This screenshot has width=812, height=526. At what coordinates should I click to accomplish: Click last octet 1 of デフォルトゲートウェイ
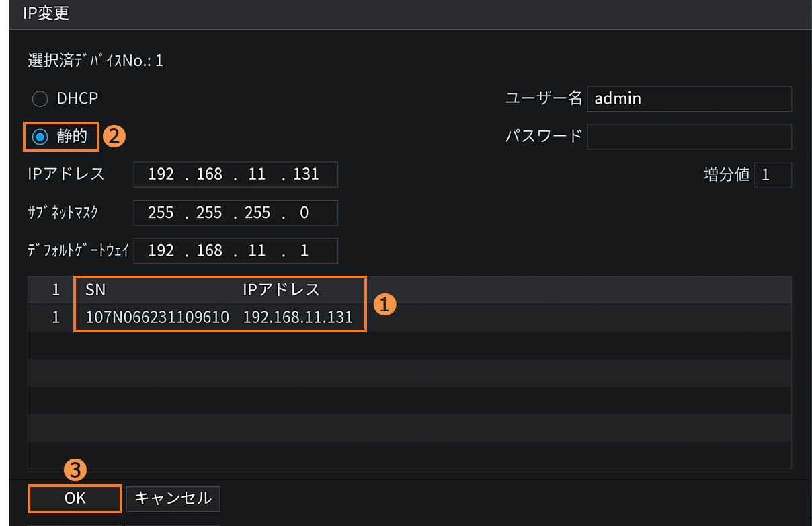click(304, 251)
